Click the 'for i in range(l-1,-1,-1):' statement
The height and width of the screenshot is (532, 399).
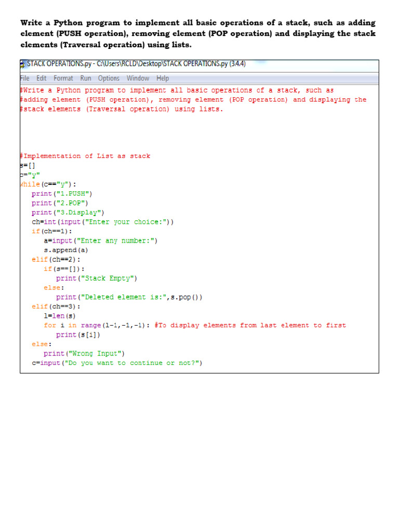click(97, 325)
